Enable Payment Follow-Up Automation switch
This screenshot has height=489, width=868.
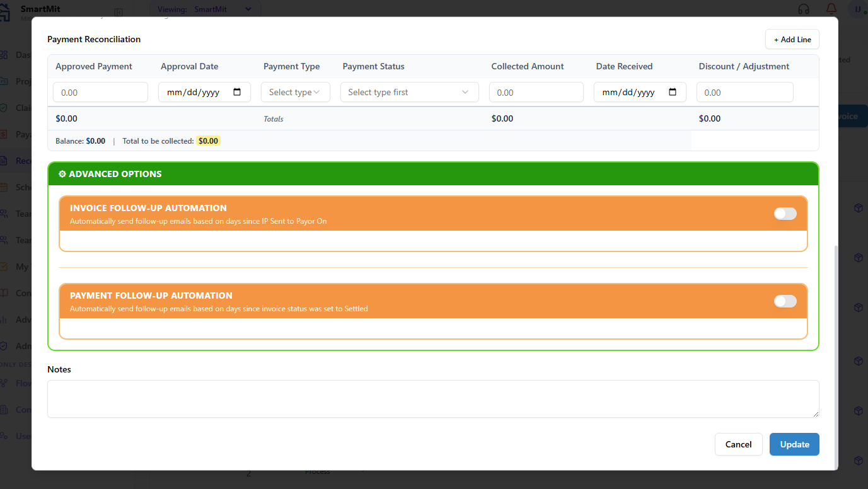(785, 301)
